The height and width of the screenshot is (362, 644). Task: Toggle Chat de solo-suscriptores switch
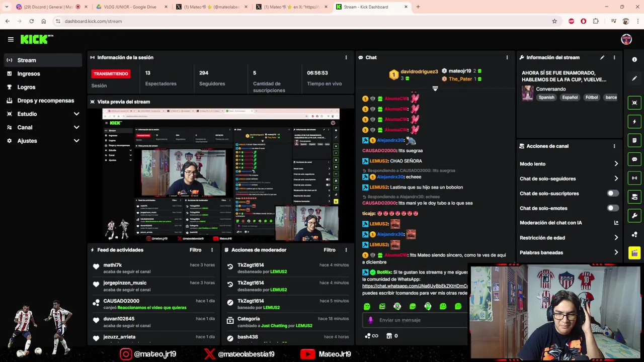click(x=612, y=193)
